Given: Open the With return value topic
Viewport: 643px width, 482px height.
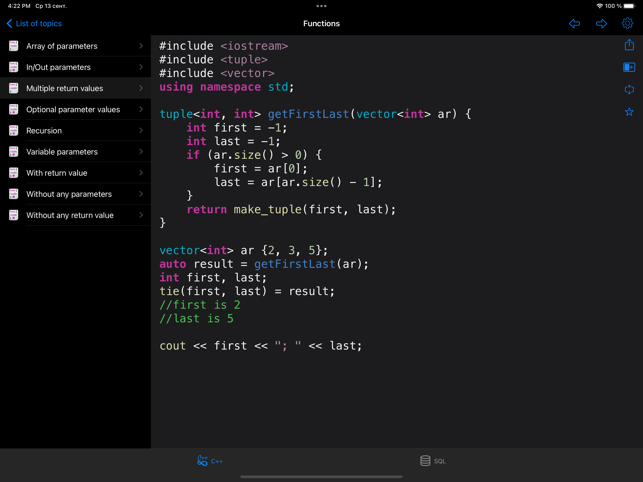Looking at the screenshot, I should [75, 173].
